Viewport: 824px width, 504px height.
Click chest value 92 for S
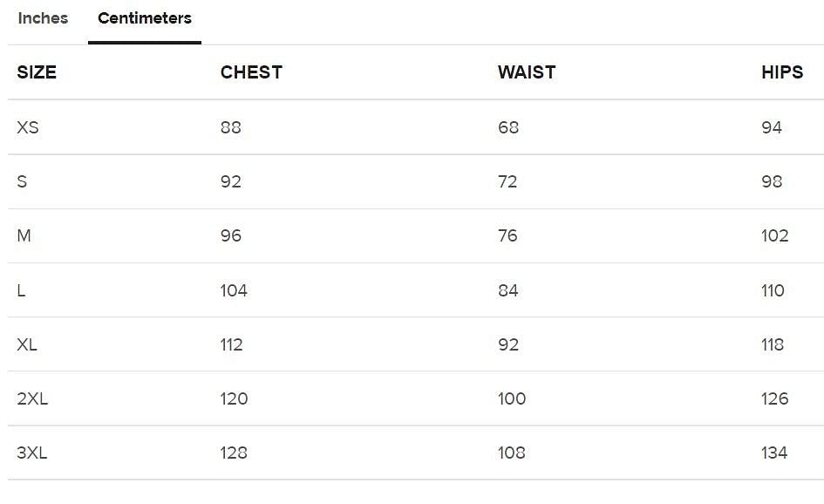click(x=231, y=181)
